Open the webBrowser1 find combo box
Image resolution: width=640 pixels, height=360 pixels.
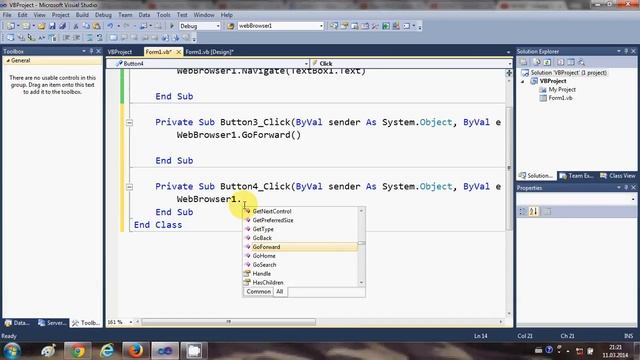[x=280, y=26]
